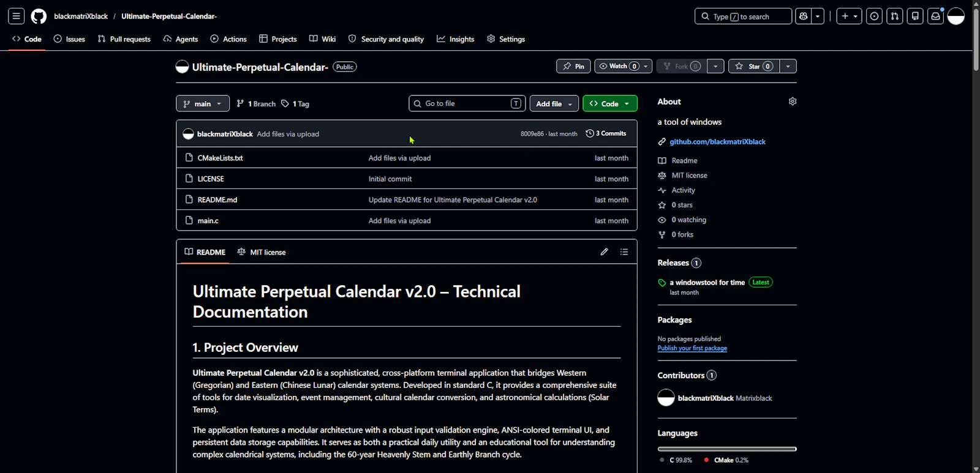
Task: Focus the Type / to search box
Action: (743, 17)
